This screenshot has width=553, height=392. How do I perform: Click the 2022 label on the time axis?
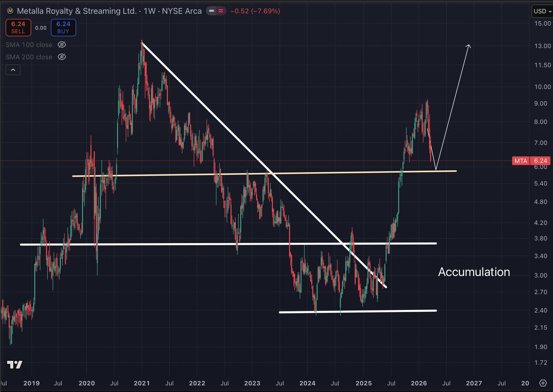pyautogui.click(x=197, y=383)
